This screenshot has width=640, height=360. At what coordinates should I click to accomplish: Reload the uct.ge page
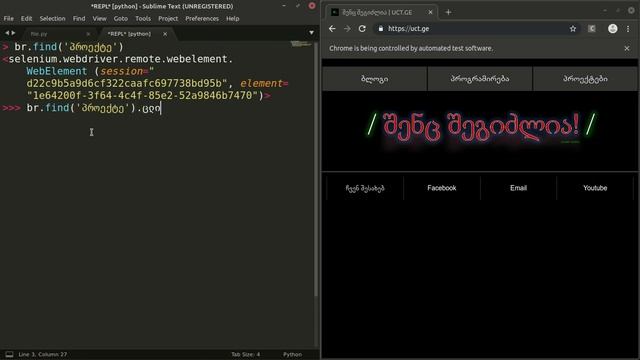(362, 29)
